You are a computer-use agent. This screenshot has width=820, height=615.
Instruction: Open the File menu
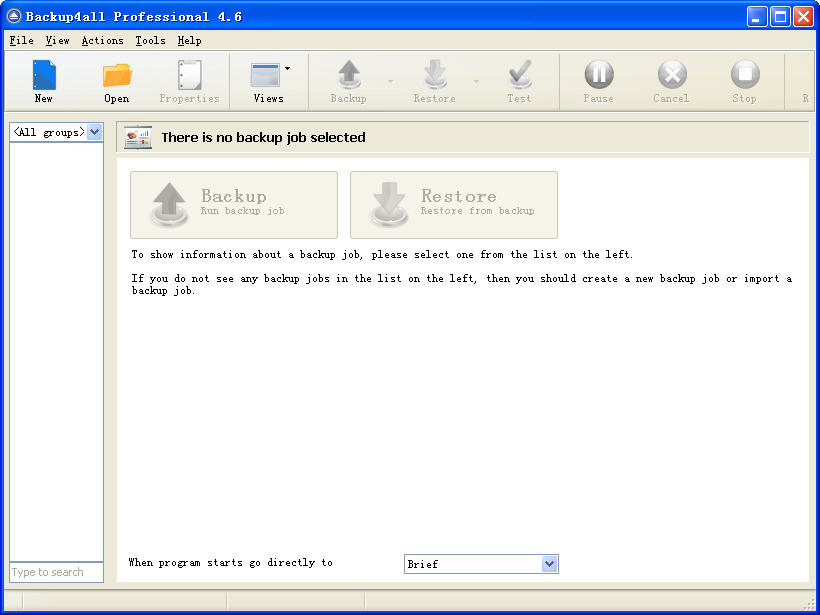[21, 40]
